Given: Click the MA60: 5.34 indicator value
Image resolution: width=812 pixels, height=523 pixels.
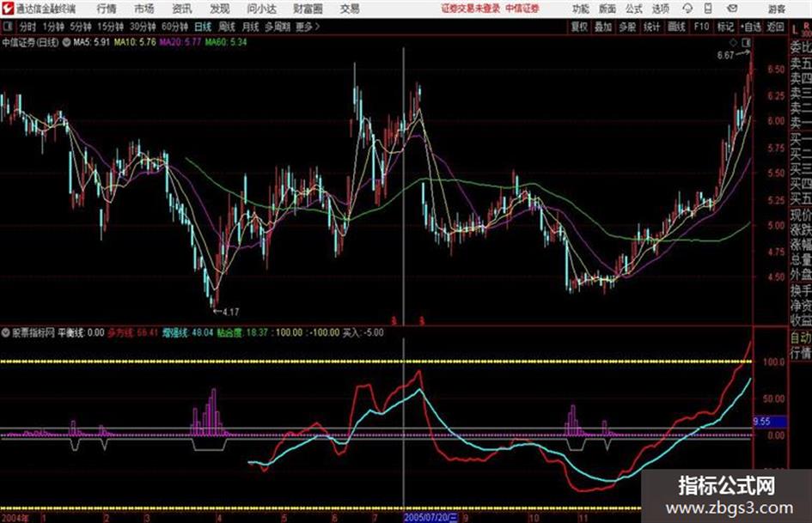Looking at the screenshot, I should tap(226, 42).
